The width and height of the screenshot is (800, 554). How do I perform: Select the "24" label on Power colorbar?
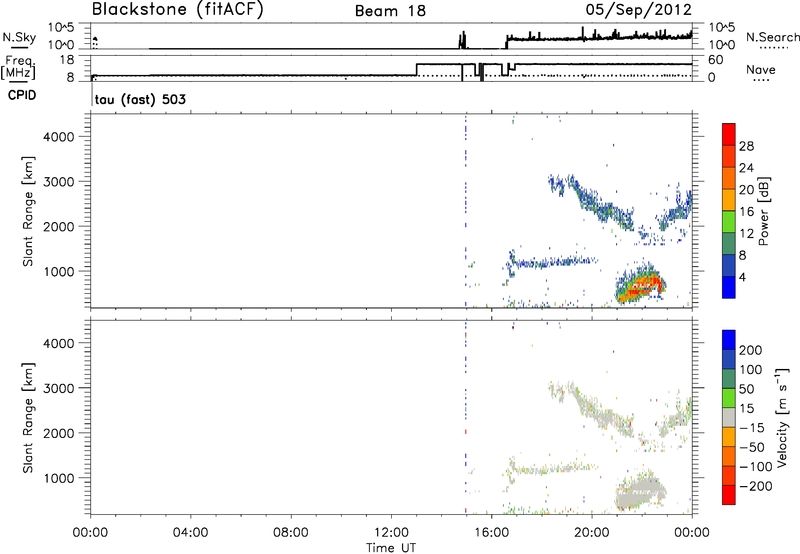click(x=746, y=168)
